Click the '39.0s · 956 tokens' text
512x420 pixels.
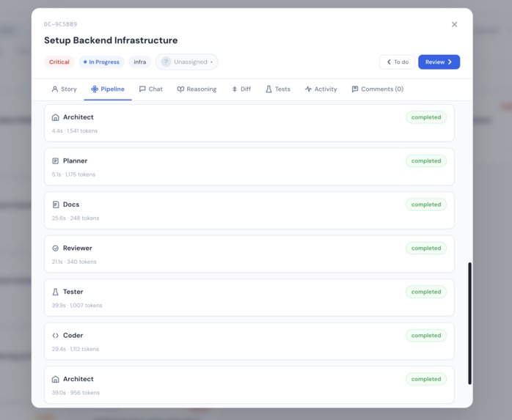[x=76, y=393]
